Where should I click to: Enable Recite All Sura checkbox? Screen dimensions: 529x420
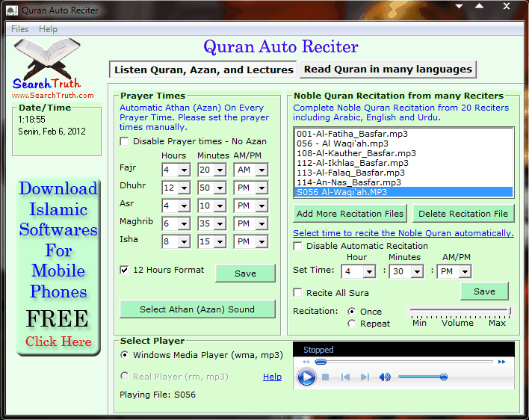point(297,292)
